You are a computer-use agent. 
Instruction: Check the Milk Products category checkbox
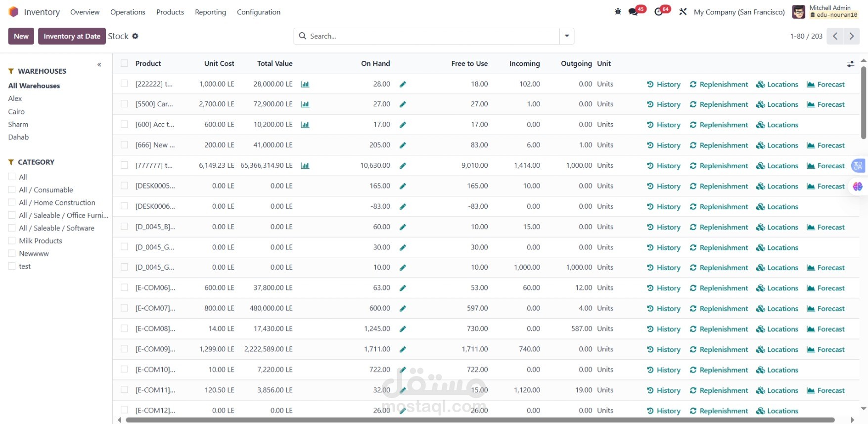click(x=12, y=240)
